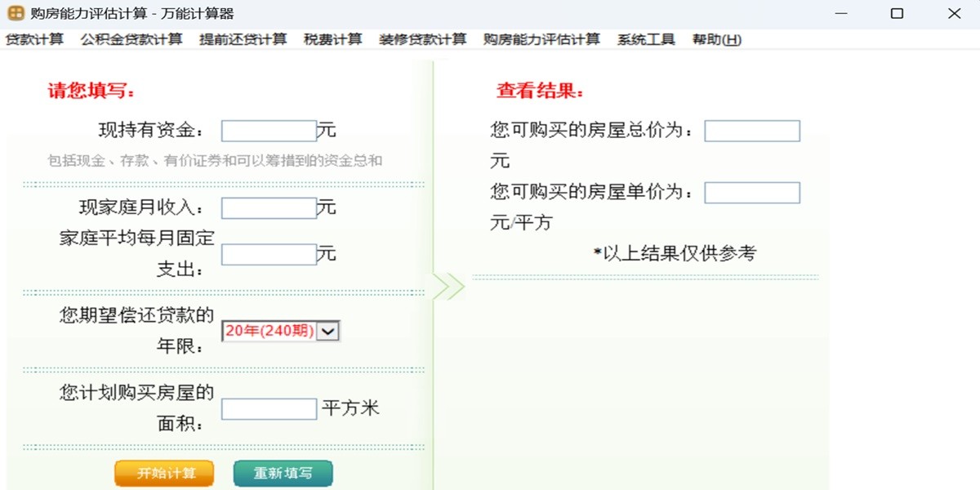Focus the 现持有资金 input field
Image resolution: width=980 pixels, height=490 pixels.
tap(269, 131)
